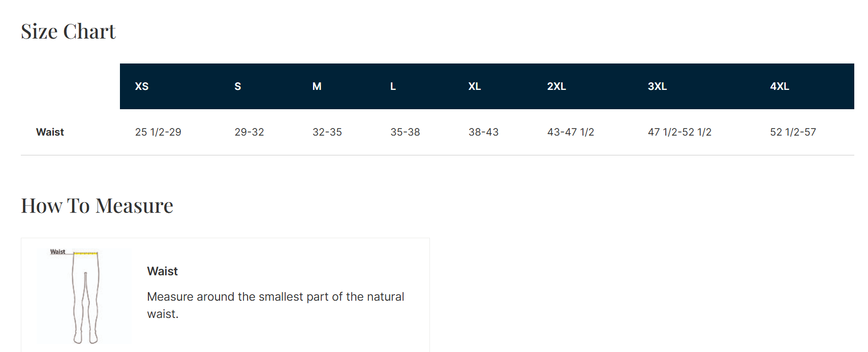868x352 pixels.
Task: Click the 52 1/2-57 waist cell
Action: point(793,132)
